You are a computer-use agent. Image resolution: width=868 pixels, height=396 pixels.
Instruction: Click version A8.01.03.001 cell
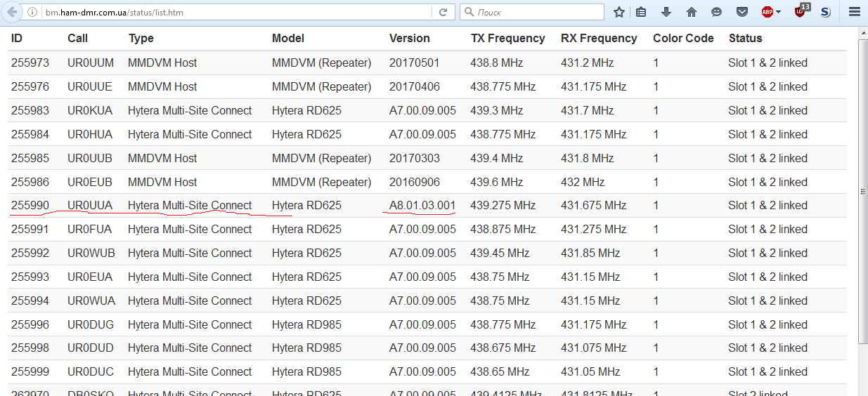click(x=422, y=206)
